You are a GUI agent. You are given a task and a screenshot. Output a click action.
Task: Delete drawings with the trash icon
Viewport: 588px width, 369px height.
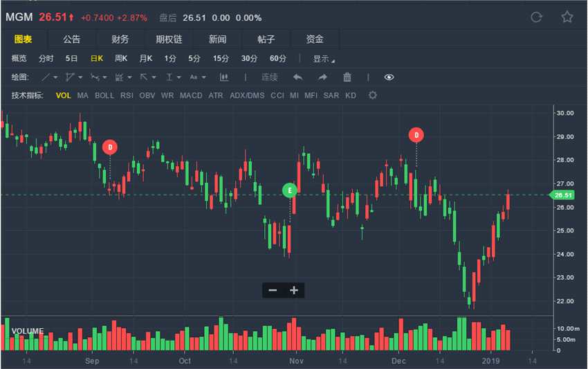click(347, 78)
